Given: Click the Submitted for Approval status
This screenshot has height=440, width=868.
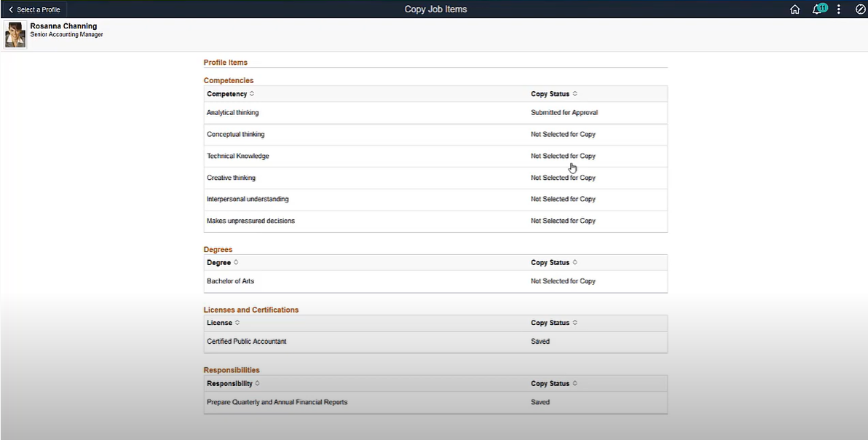Looking at the screenshot, I should [564, 113].
